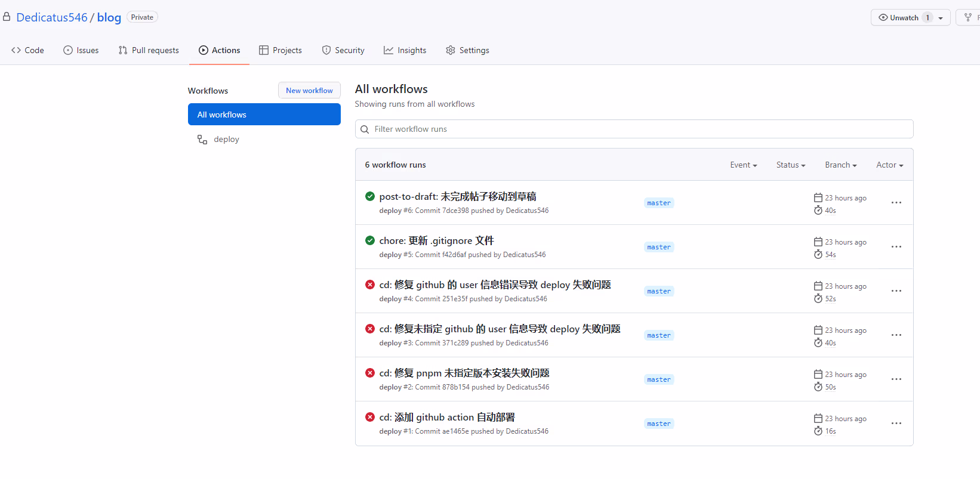980x479 pixels.
Task: Select the Actions tab
Action: [x=220, y=50]
